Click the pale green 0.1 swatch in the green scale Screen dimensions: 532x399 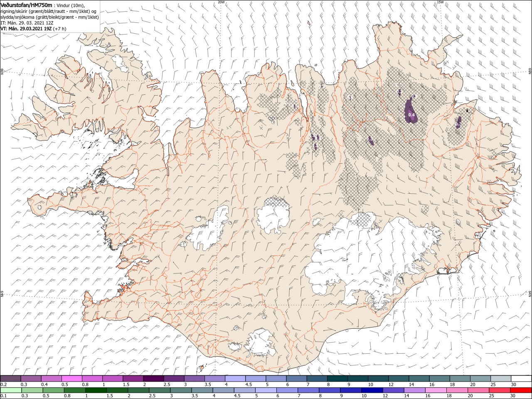[x=11, y=390]
